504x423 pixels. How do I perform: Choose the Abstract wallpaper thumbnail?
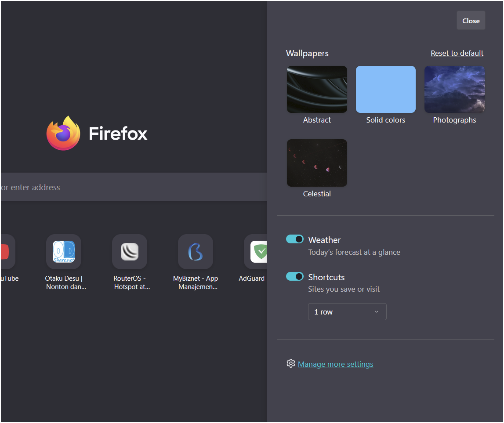click(x=317, y=89)
